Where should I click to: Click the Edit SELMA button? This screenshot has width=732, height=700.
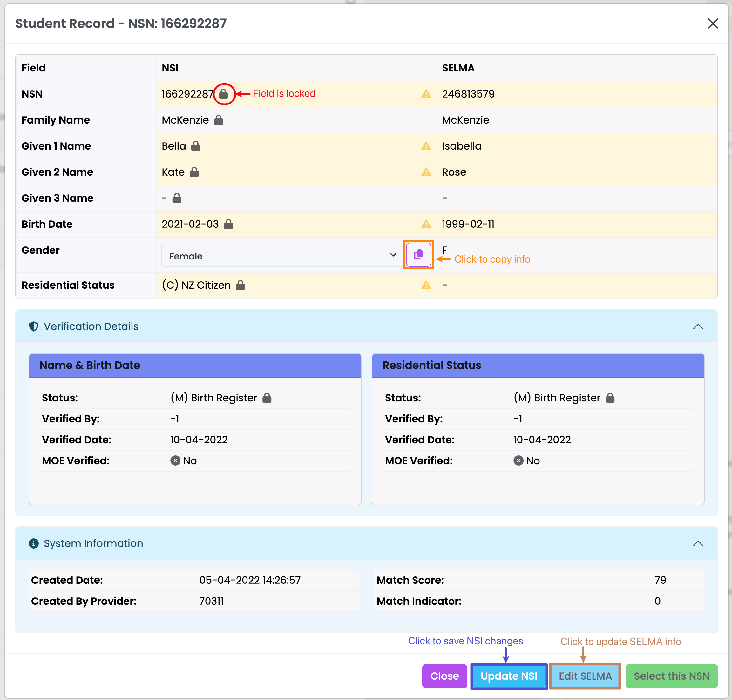[585, 676]
